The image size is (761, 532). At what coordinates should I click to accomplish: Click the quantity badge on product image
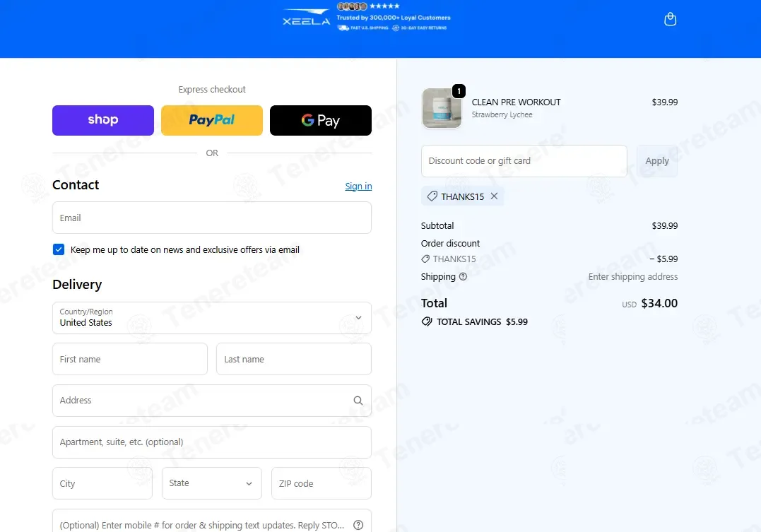(x=459, y=90)
